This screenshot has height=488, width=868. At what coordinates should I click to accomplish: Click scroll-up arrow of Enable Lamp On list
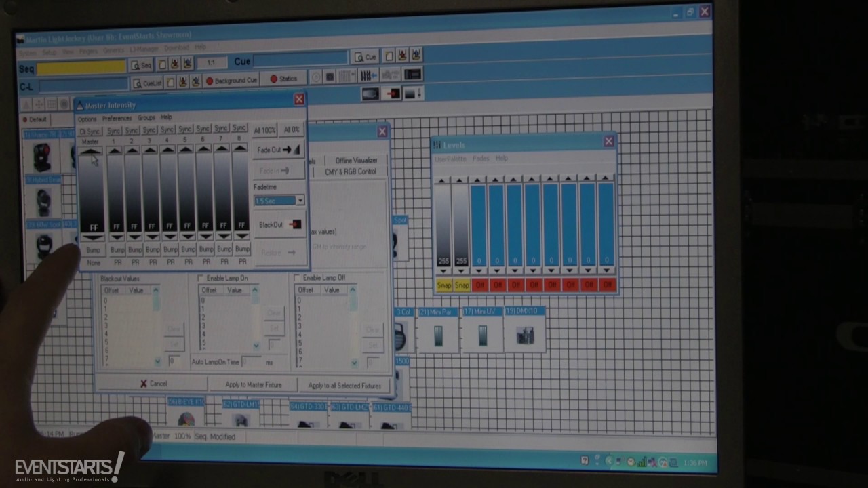(x=254, y=291)
